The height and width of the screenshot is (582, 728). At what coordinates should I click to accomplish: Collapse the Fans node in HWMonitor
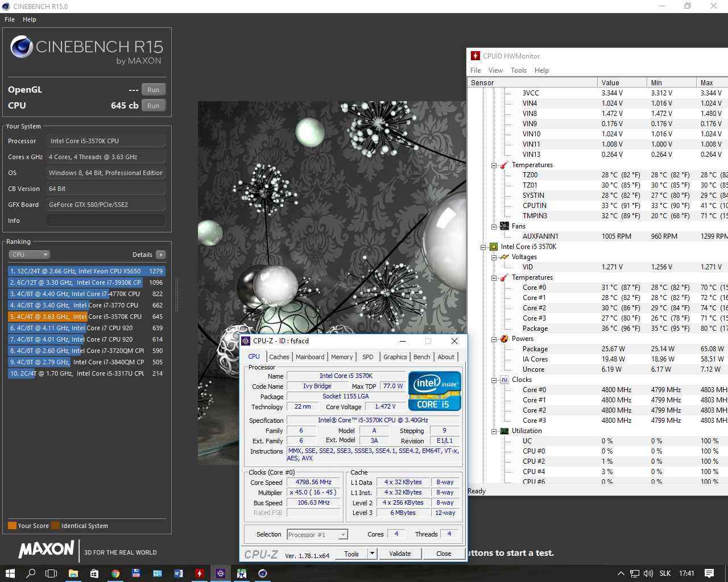click(x=494, y=226)
